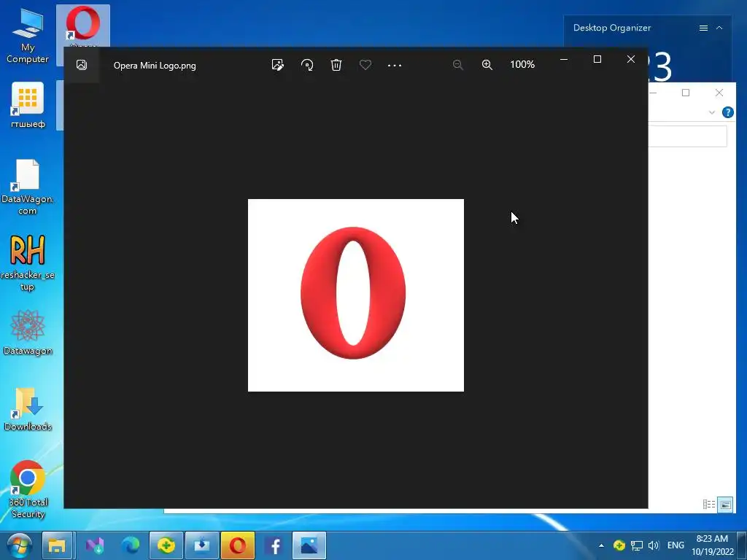Expand ribbon chevron in background window
This screenshot has height=560, width=747.
click(x=712, y=112)
